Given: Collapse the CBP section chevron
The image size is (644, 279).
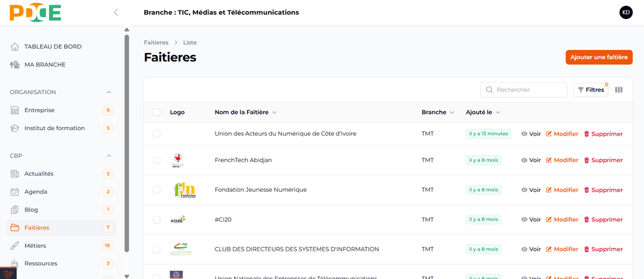Looking at the screenshot, I should pyautogui.click(x=109, y=156).
